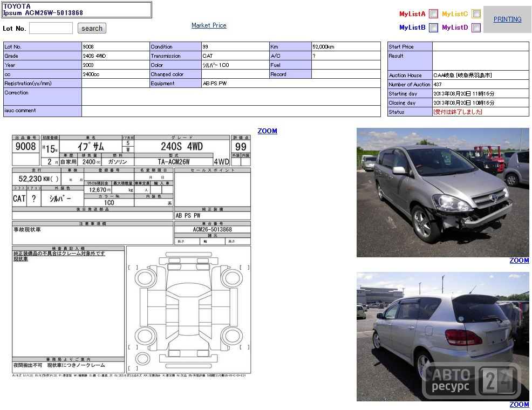
Task: Click the Grade value 240S 4WD
Action: click(94, 56)
